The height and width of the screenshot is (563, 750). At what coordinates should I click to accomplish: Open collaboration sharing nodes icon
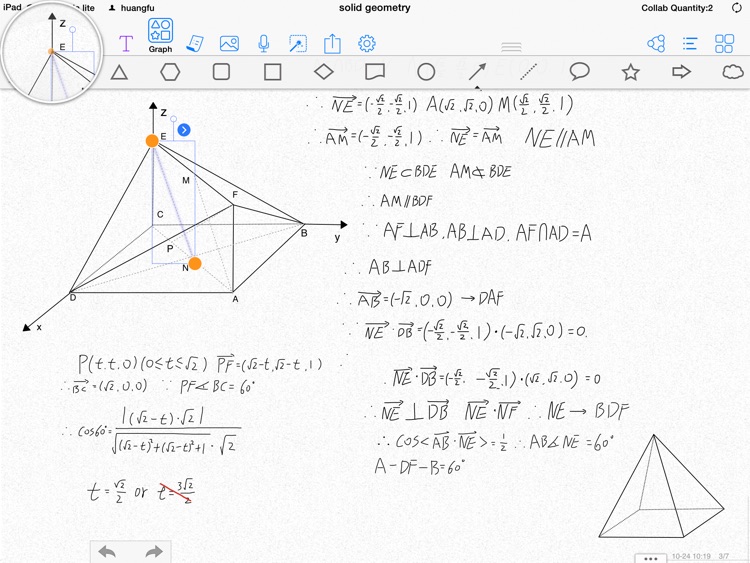tap(656, 44)
